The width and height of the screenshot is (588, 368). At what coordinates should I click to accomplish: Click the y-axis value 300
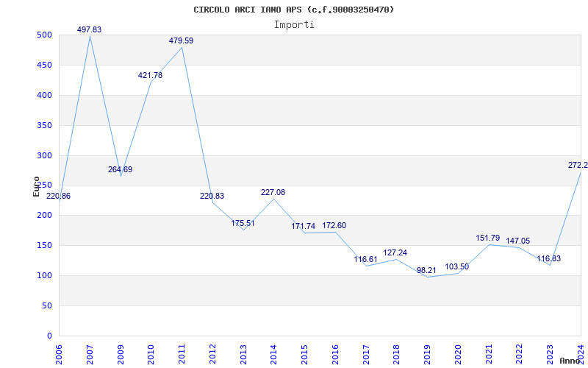[x=43, y=155]
